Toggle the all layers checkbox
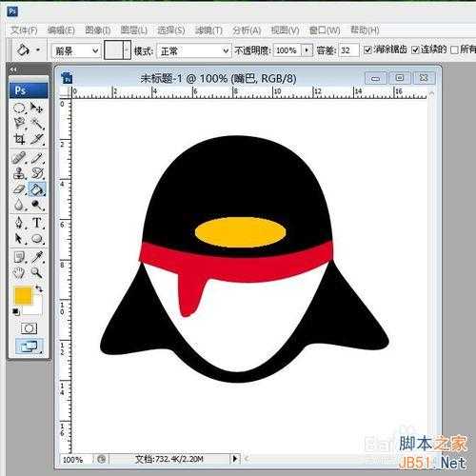 click(454, 50)
